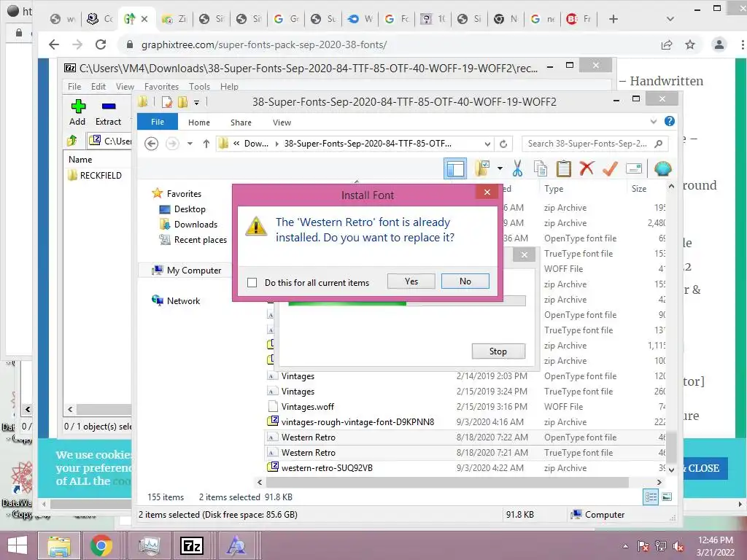
Task: Click the red X Delete icon
Action: point(587,168)
